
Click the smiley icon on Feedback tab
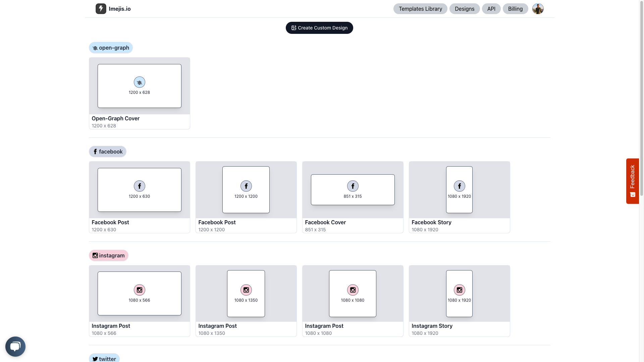coord(633,195)
